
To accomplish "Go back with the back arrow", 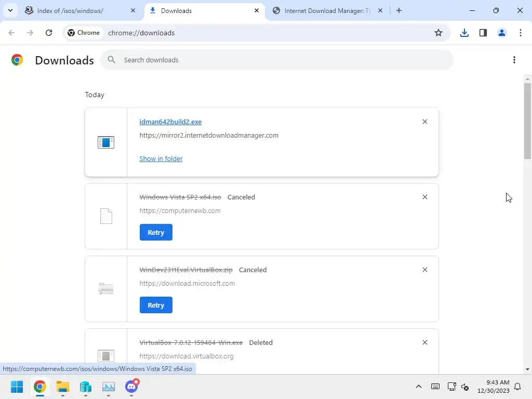I will [x=11, y=33].
